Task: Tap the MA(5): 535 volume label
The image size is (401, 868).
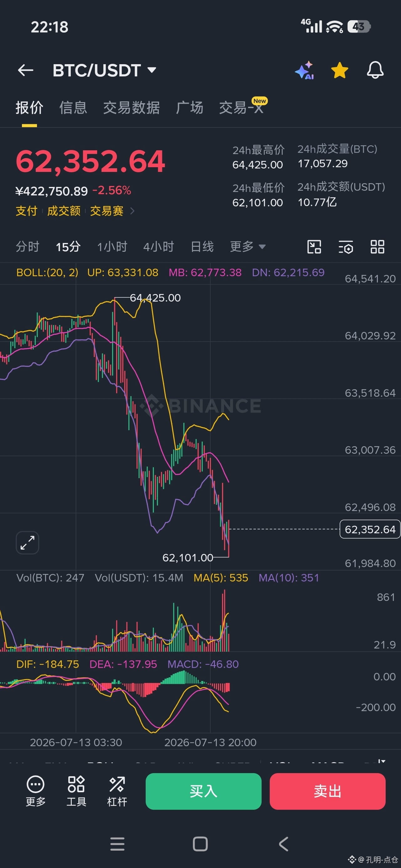Action: 221,577
